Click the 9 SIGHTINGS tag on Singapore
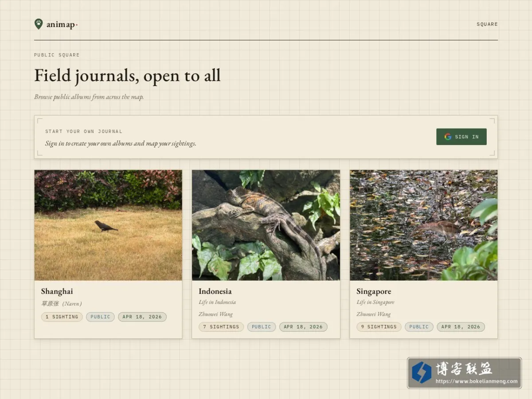 pyautogui.click(x=379, y=327)
